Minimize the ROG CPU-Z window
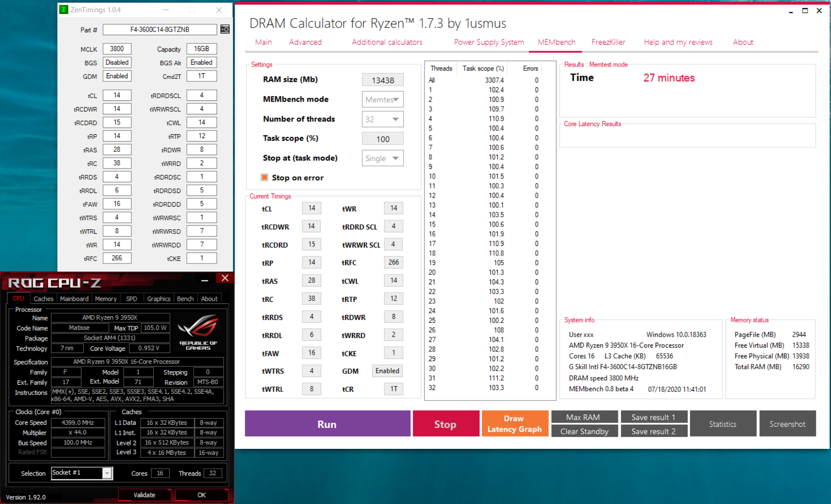The image size is (831, 504). (204, 280)
